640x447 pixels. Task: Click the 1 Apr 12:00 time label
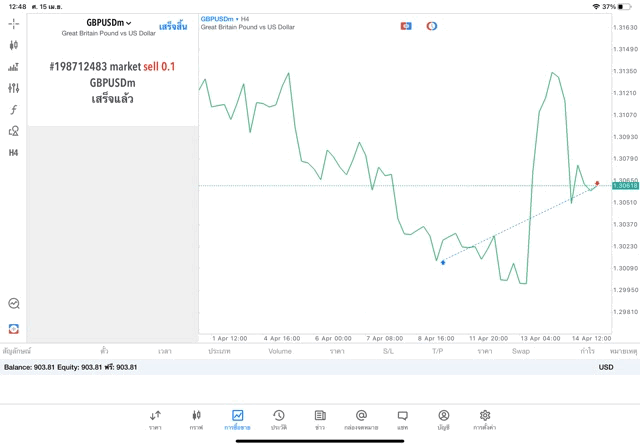tap(229, 338)
